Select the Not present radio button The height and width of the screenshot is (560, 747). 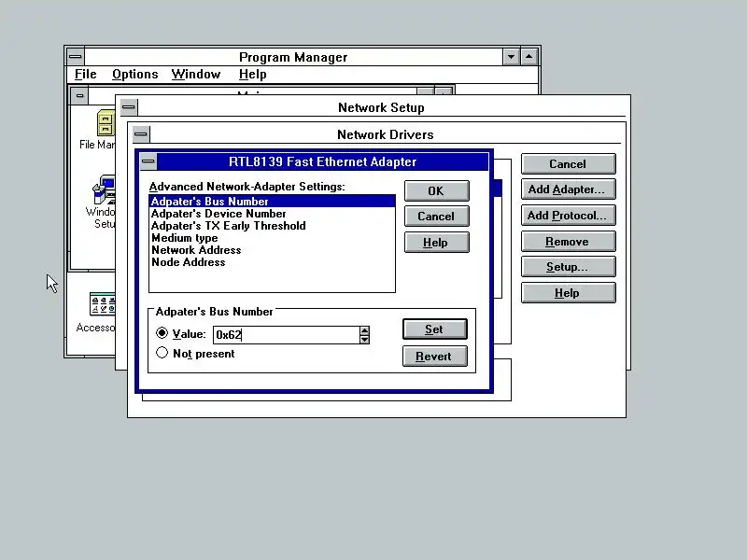pos(162,353)
